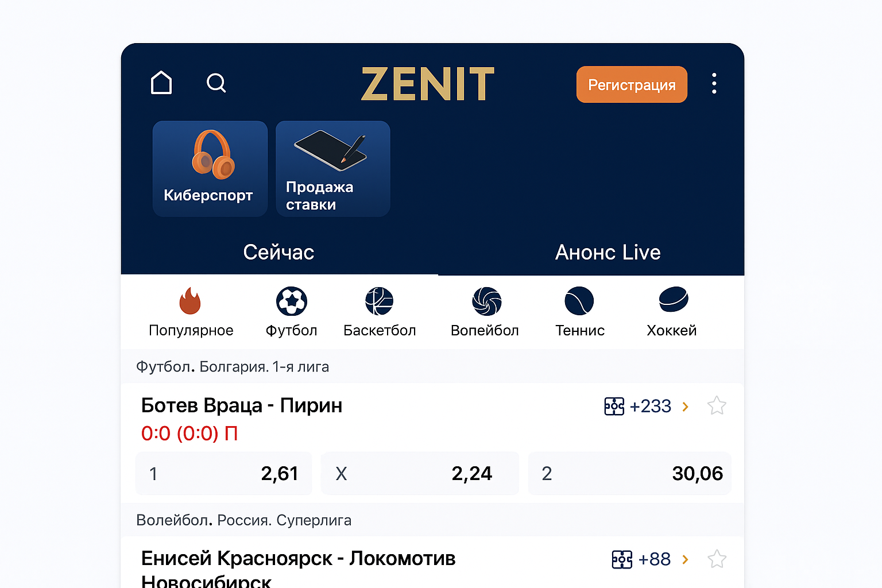Open match statistics field icon for Ботев Враца

[x=614, y=406]
